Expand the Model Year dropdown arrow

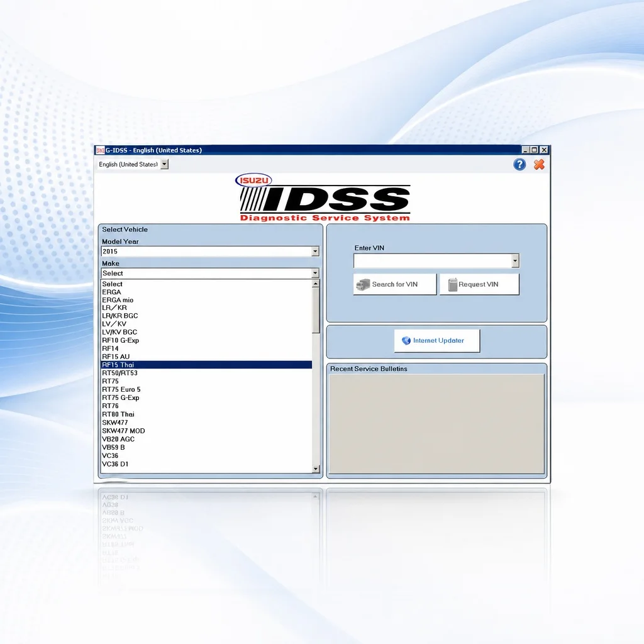click(x=315, y=252)
